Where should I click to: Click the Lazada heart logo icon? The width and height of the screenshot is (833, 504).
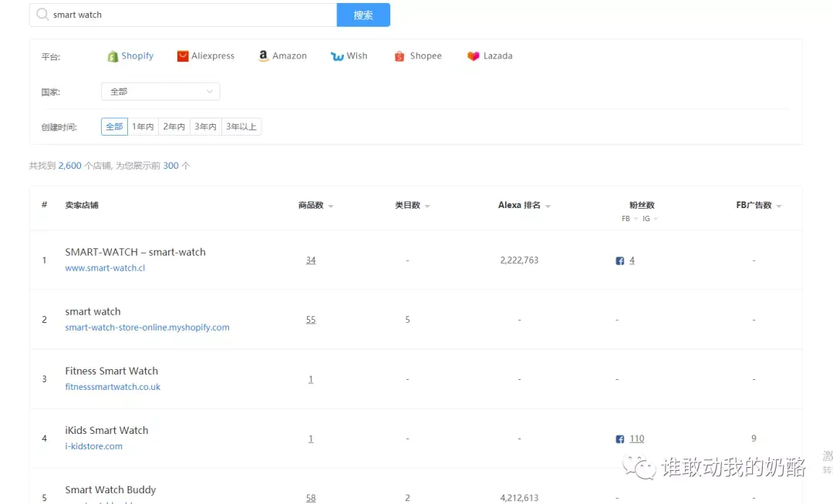(x=474, y=56)
